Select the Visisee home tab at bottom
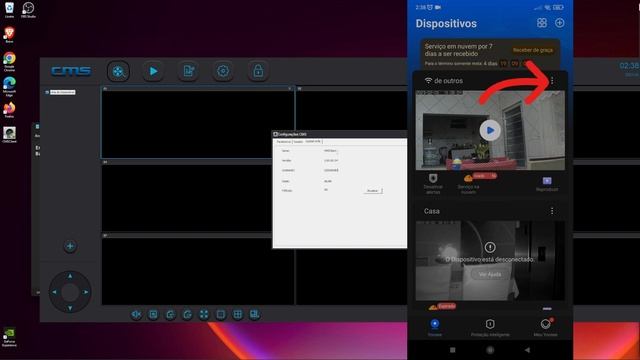The width and height of the screenshot is (640, 360). (435, 327)
